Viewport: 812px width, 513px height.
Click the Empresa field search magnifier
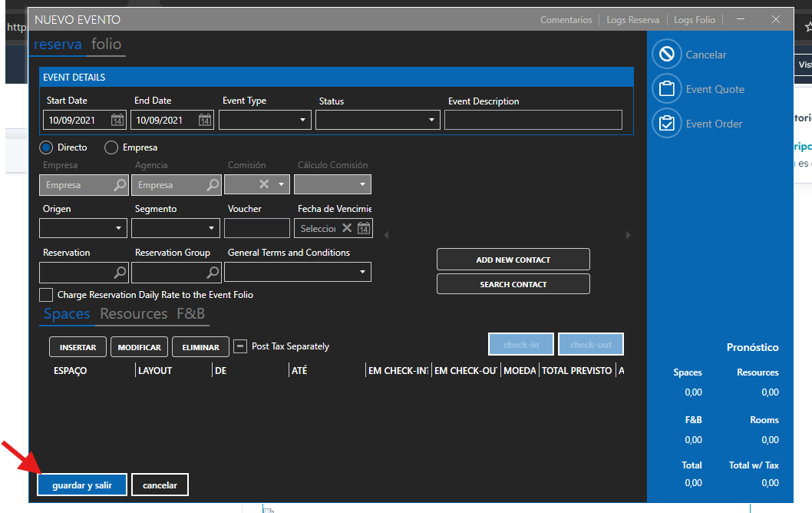click(120, 185)
